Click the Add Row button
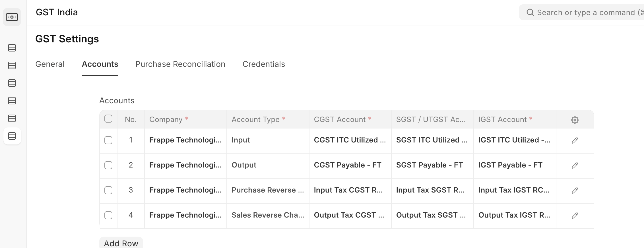Screen dimensions: 644x248 tap(121, 243)
